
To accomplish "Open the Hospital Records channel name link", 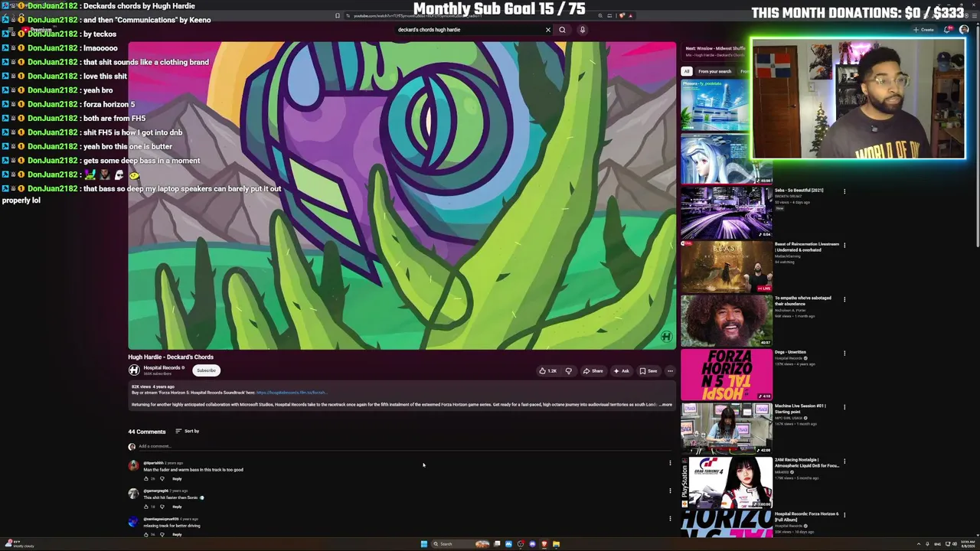I will pos(162,368).
